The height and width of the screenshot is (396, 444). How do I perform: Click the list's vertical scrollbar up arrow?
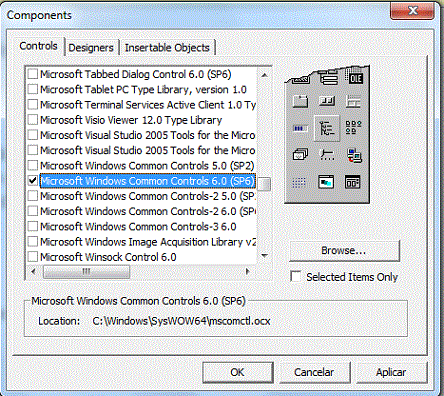point(265,75)
